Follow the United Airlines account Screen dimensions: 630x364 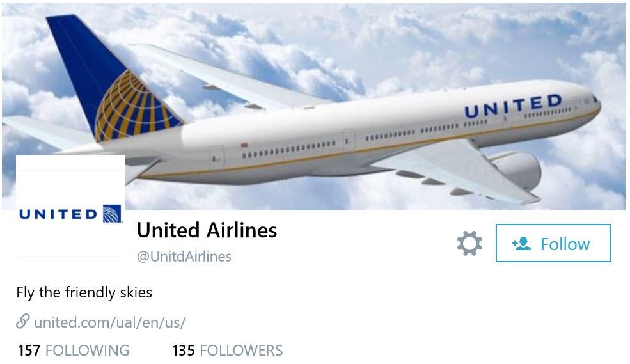click(553, 243)
